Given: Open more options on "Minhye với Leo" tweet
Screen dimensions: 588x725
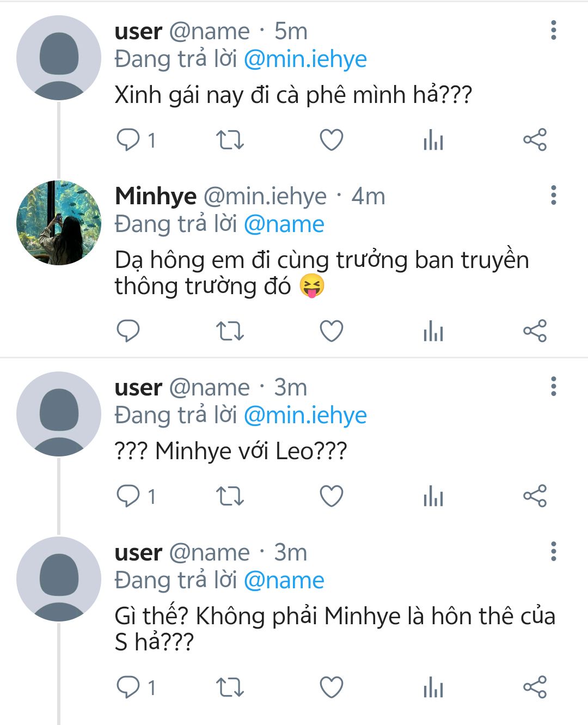Looking at the screenshot, I should coord(554,387).
